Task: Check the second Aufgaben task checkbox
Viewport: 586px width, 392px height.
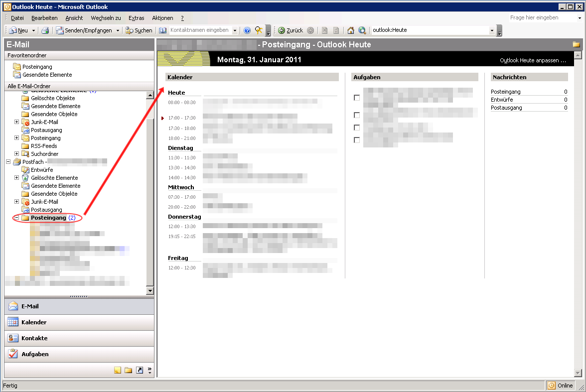Action: (357, 115)
